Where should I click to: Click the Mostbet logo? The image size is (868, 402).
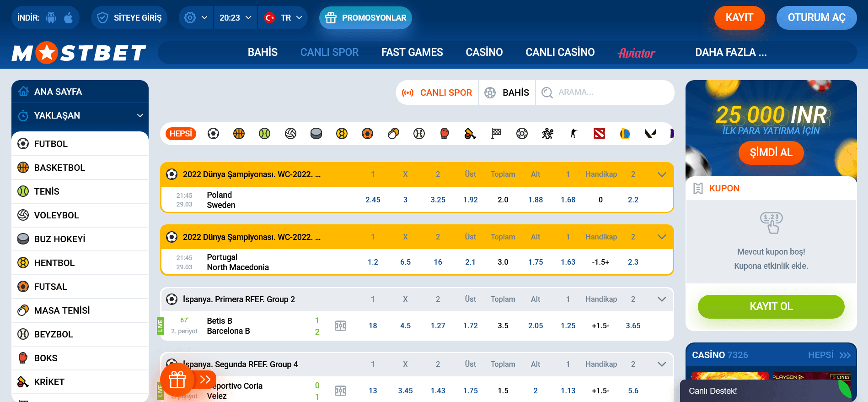coord(79,52)
